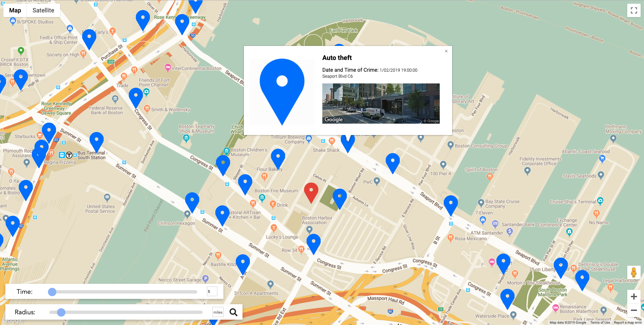Viewport: 644px width, 325px height.
Task: Select the Map view tab
Action: [15, 10]
